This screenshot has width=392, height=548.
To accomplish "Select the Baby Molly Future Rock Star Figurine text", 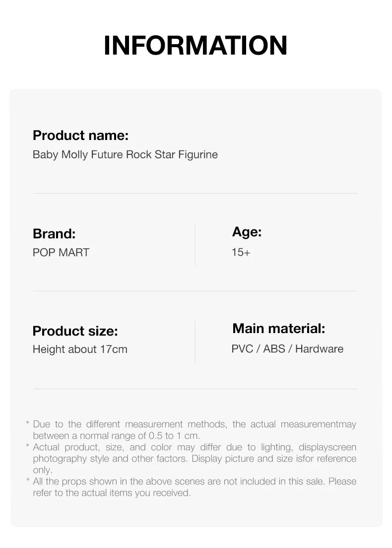I will tap(125, 154).
